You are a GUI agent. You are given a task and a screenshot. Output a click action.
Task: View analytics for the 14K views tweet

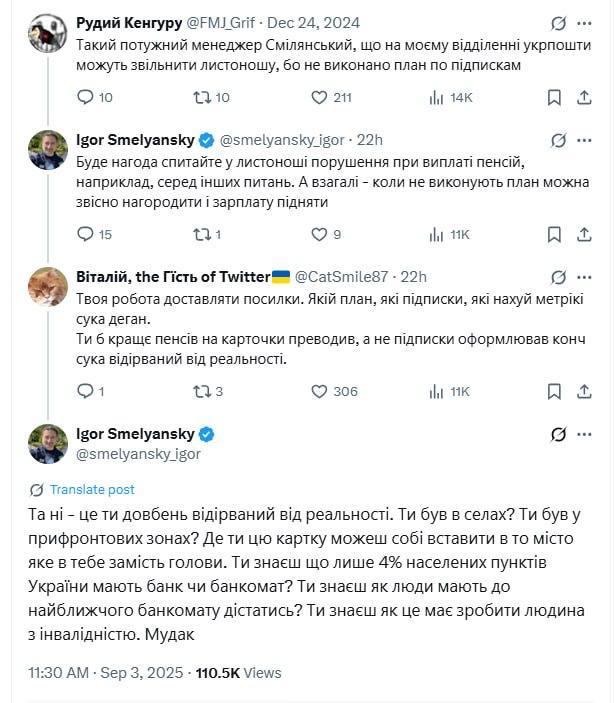point(437,97)
